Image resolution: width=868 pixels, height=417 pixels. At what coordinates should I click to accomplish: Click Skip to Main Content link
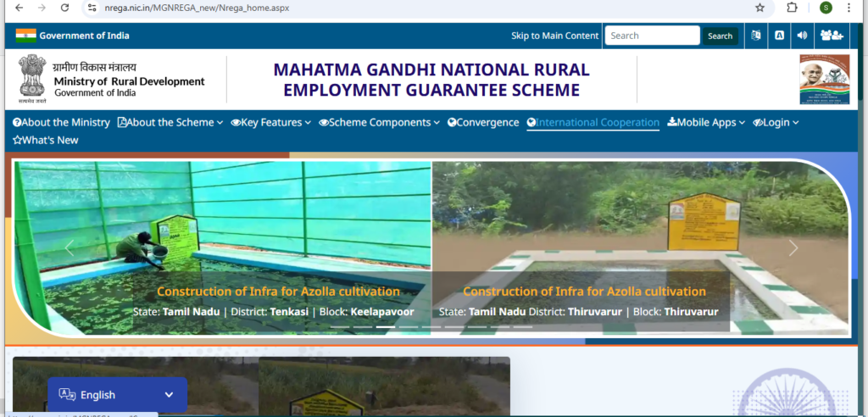pos(554,36)
